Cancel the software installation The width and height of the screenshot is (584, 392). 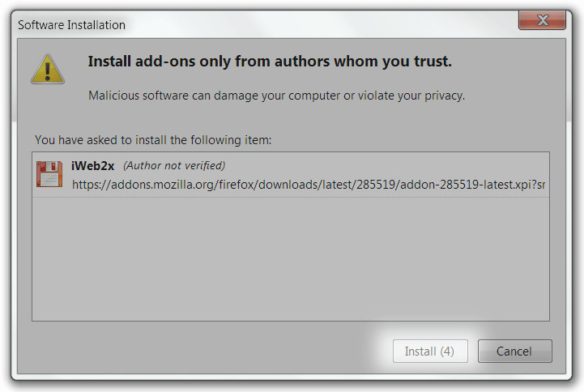[514, 351]
